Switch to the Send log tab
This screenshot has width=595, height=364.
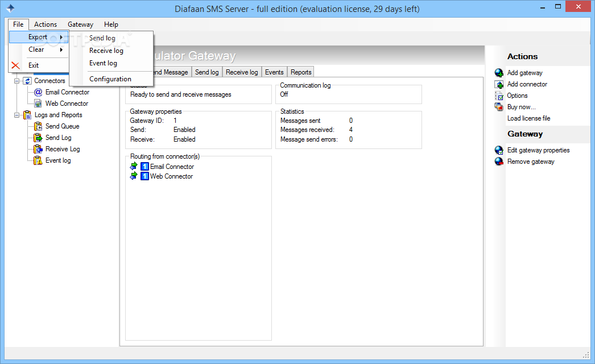tap(207, 72)
